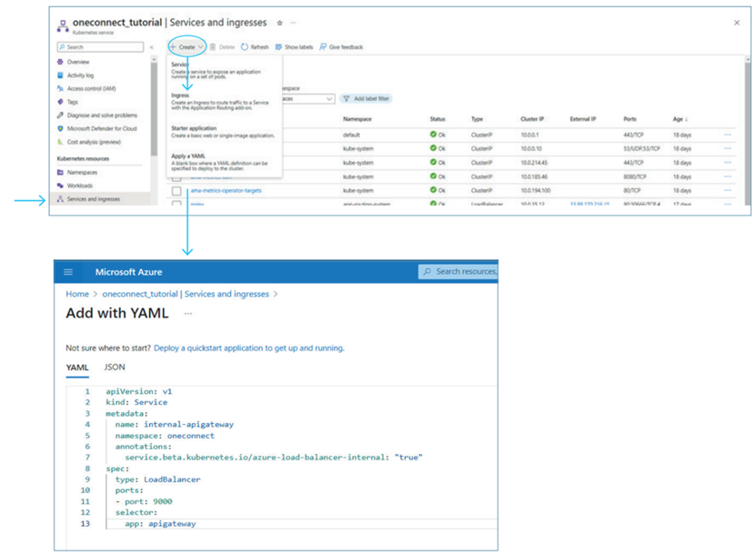Open more options for the 10.0.0.10 row
The width and height of the screenshot is (756, 555).
tap(728, 148)
